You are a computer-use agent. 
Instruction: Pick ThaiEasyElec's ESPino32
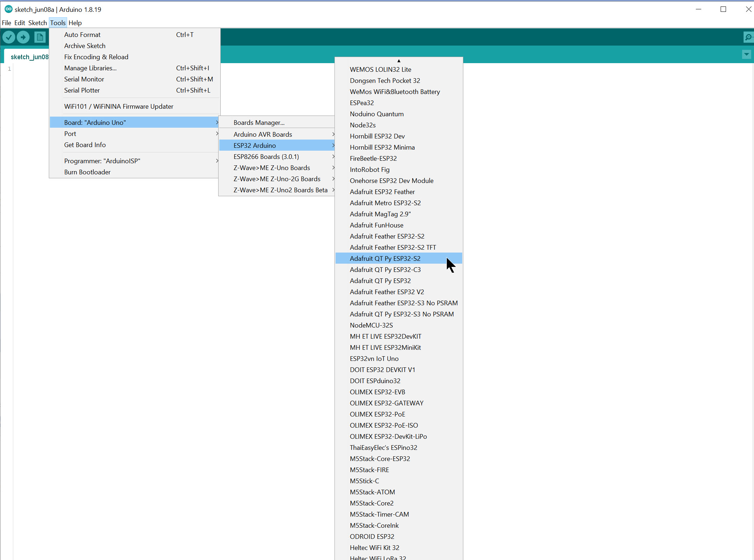(x=399, y=448)
